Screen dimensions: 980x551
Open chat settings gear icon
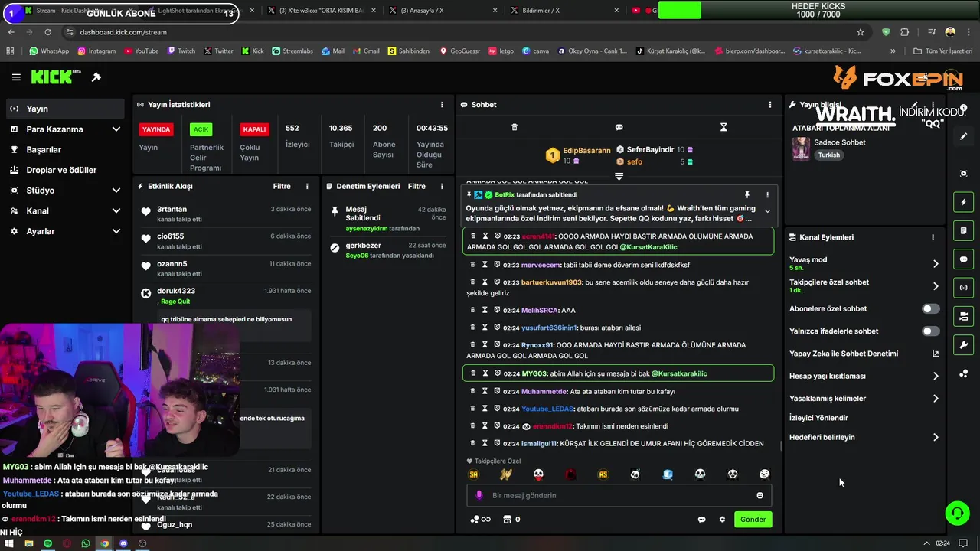[722, 520]
